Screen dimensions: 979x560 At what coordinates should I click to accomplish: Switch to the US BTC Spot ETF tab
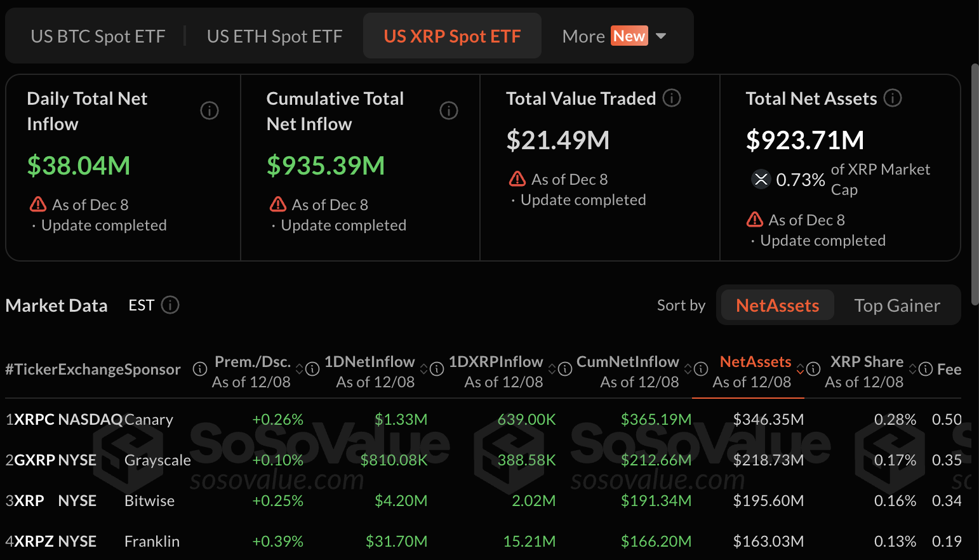tap(98, 36)
